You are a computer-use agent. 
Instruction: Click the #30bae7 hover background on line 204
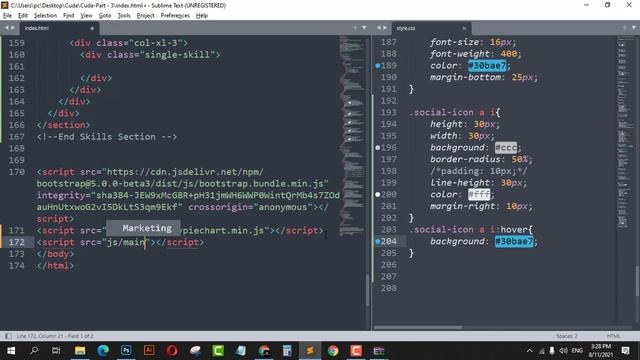click(x=514, y=241)
